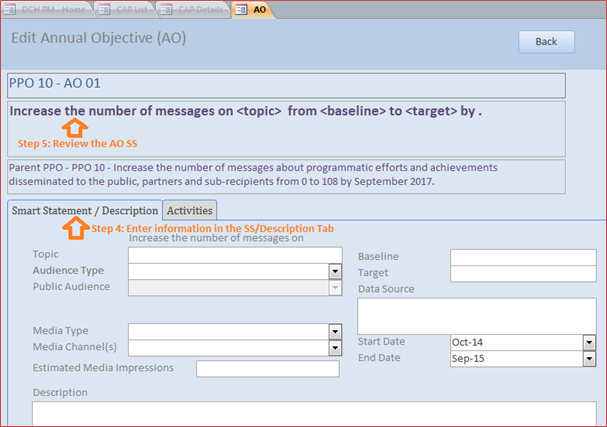Open the CAP Details document tab
The height and width of the screenshot is (427, 607).
194,9
